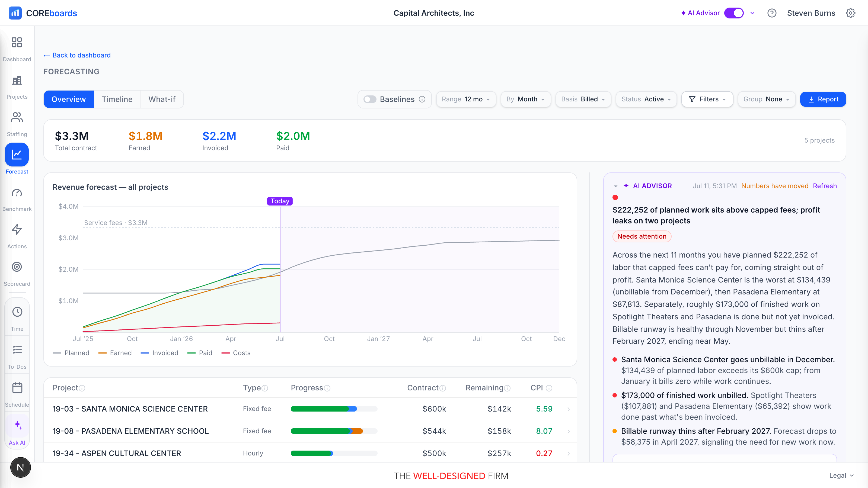Click the AI Advisor sparkle icon in panel
The image size is (868, 488).
point(626,186)
